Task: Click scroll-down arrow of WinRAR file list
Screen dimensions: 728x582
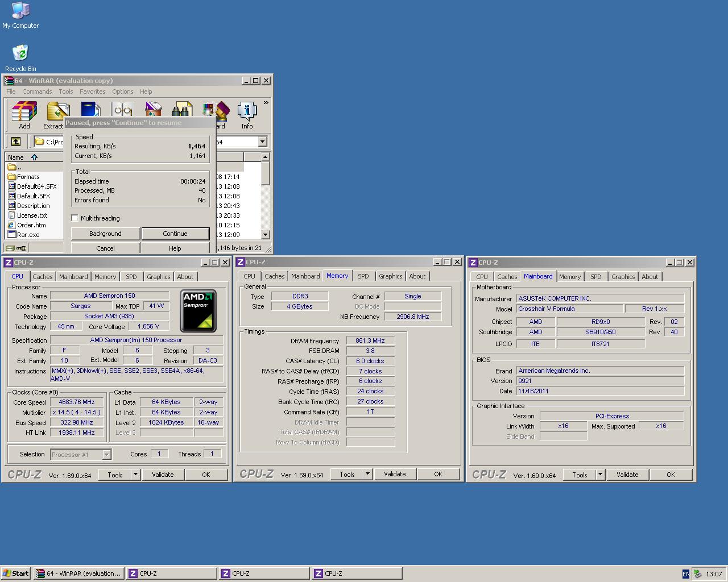Action: pyautogui.click(x=265, y=235)
